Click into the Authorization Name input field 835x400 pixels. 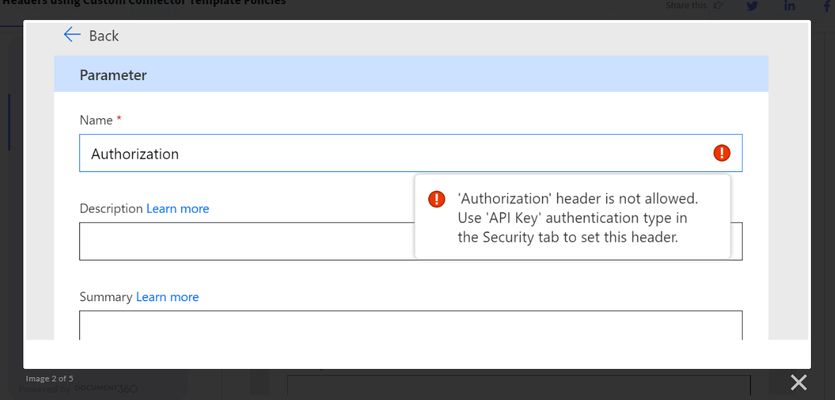click(411, 153)
